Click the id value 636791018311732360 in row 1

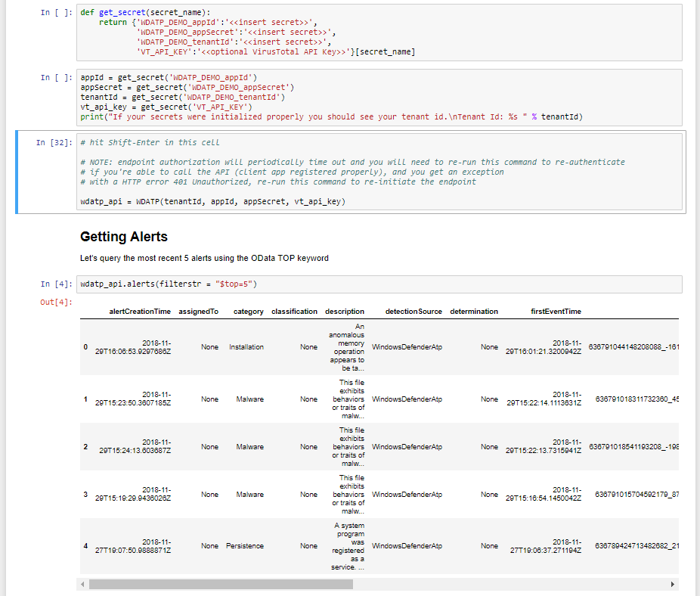tap(637, 399)
